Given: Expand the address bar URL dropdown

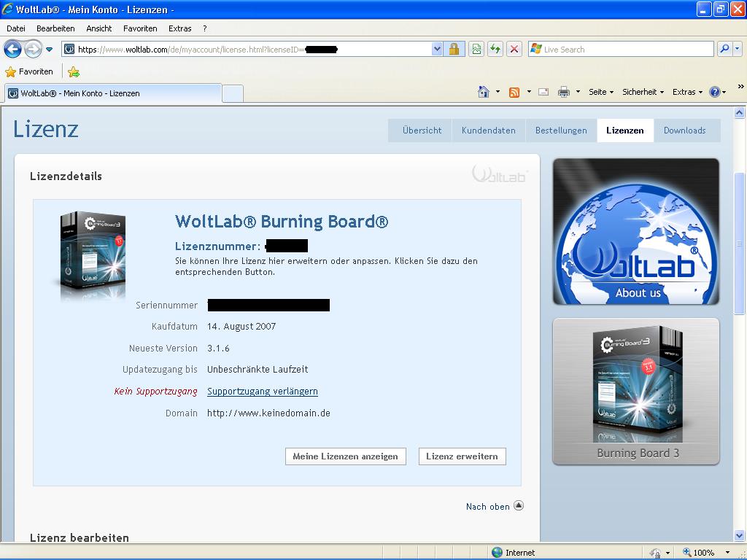Looking at the screenshot, I should tap(437, 49).
